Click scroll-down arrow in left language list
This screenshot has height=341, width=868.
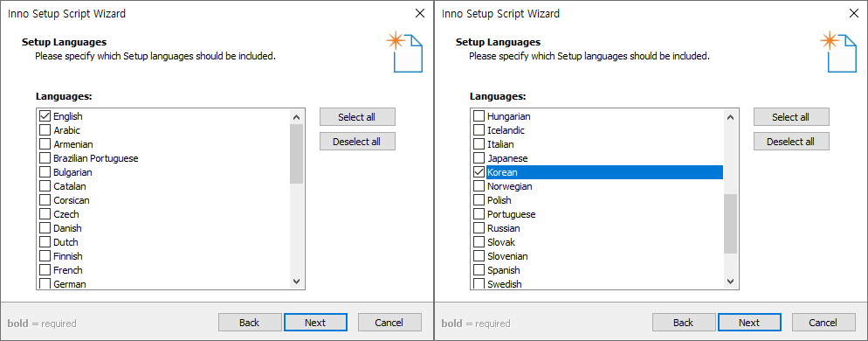click(296, 282)
